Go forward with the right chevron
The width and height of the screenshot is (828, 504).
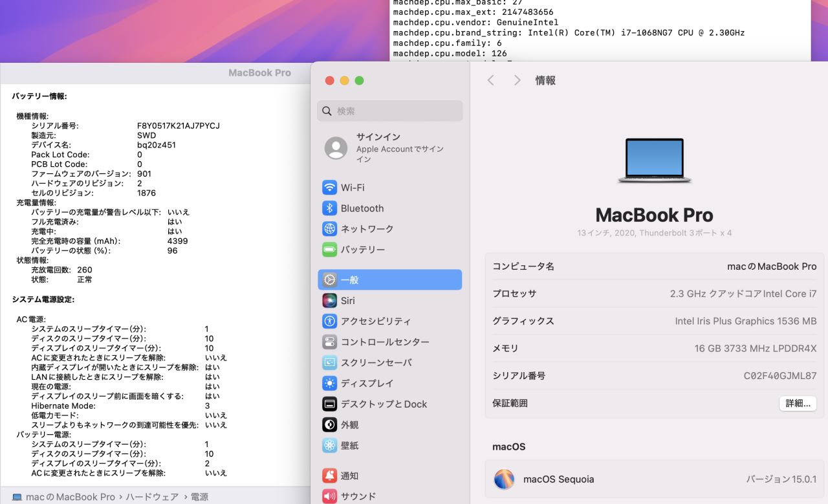point(517,80)
